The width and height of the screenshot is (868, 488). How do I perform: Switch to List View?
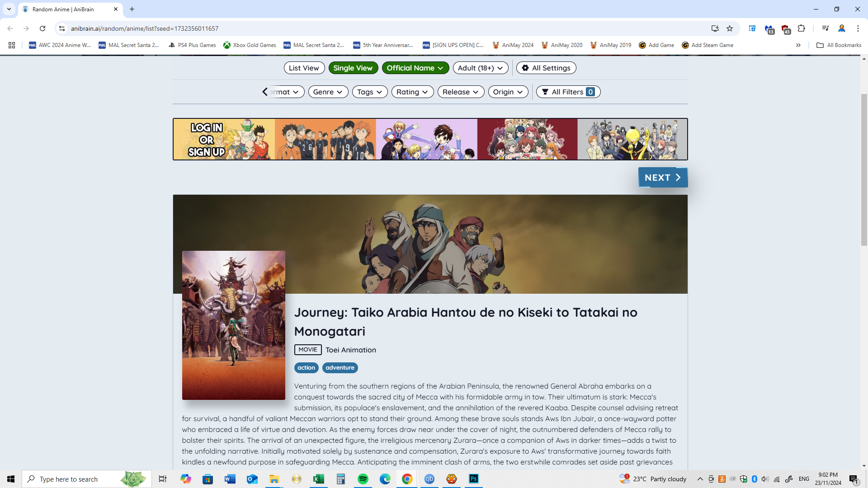(304, 68)
